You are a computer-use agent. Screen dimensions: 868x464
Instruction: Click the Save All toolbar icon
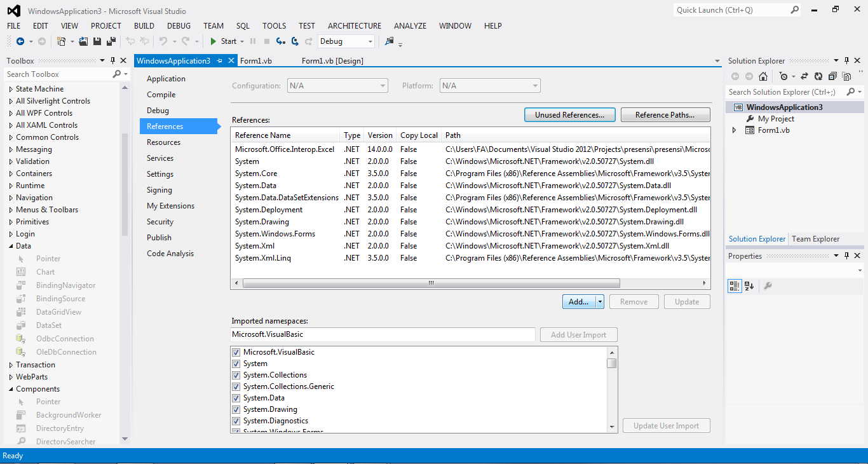coord(111,41)
